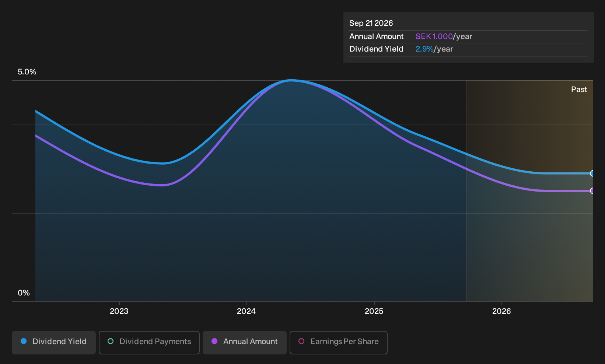605x364 pixels.
Task: Click the 2025 x-axis label
Action: tap(374, 311)
